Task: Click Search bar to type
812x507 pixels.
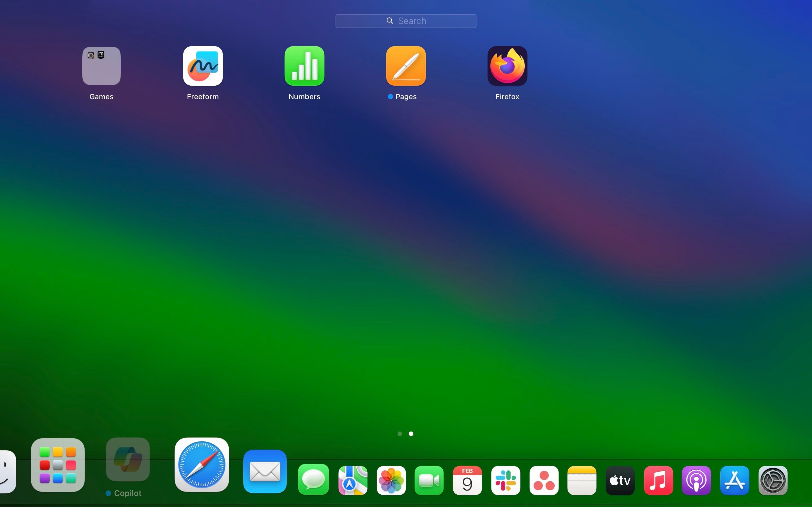Action: point(406,21)
